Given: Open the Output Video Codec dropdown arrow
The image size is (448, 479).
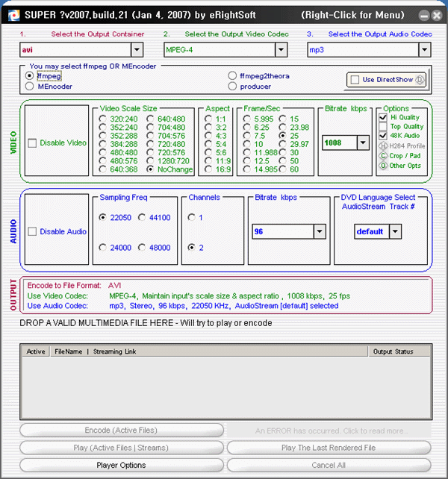Looking at the screenshot, I should 281,49.
